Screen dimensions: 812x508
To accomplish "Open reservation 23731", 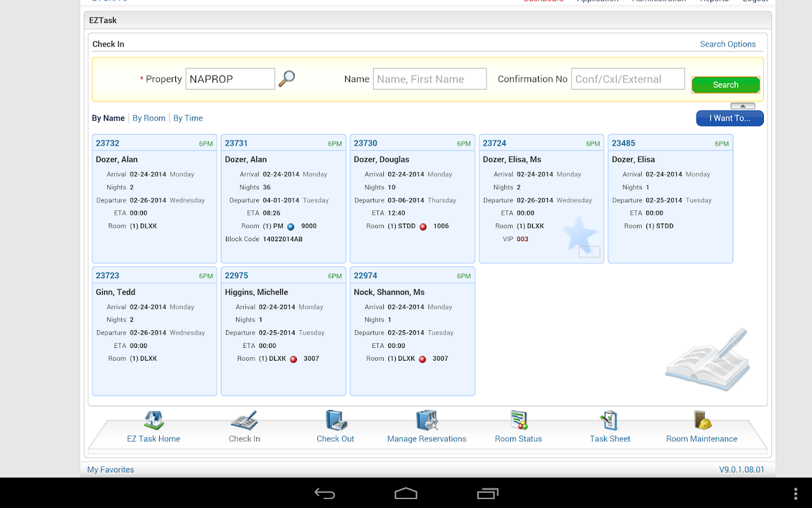I will [236, 144].
